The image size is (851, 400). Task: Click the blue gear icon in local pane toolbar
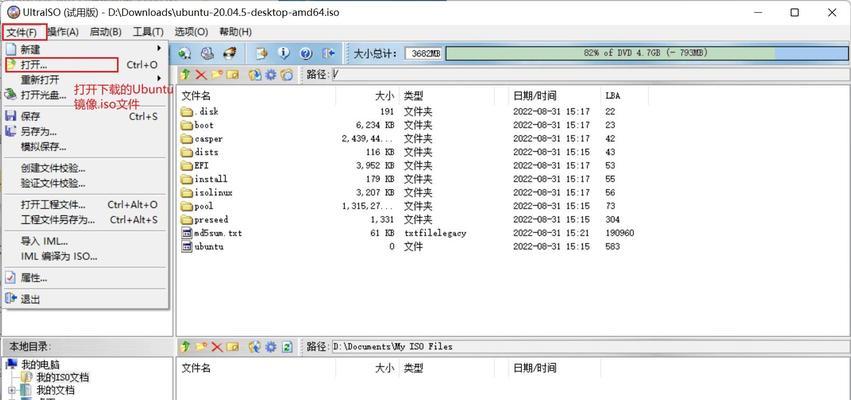(270, 346)
